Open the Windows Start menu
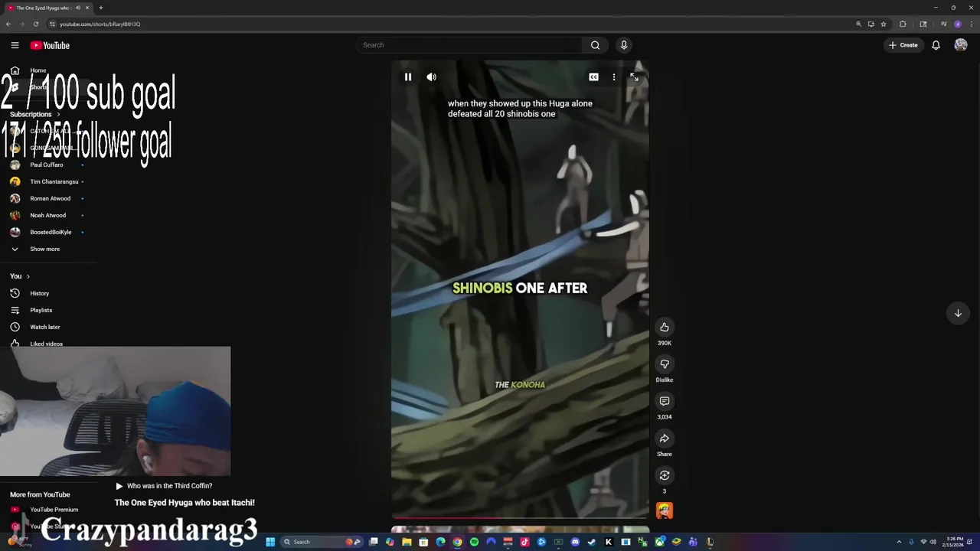This screenshot has height=551, width=980. coord(270,542)
